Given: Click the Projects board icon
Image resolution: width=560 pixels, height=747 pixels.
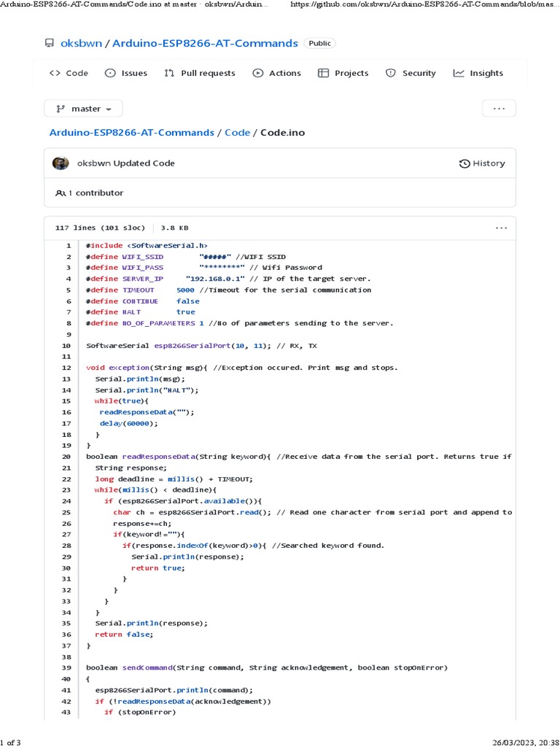Looking at the screenshot, I should pos(324,73).
